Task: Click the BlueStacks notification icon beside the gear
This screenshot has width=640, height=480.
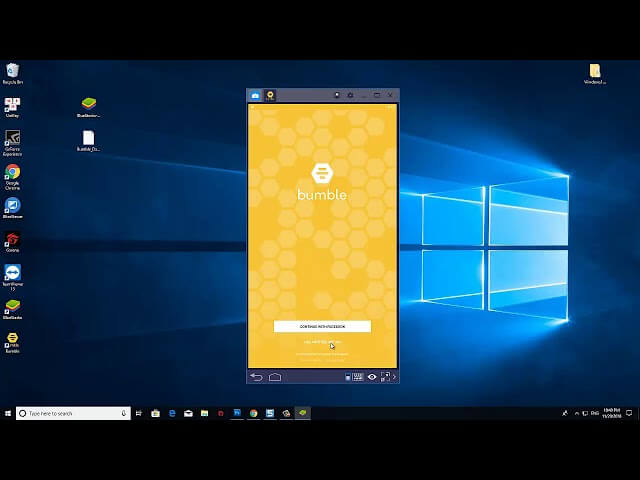Action: coord(337,95)
